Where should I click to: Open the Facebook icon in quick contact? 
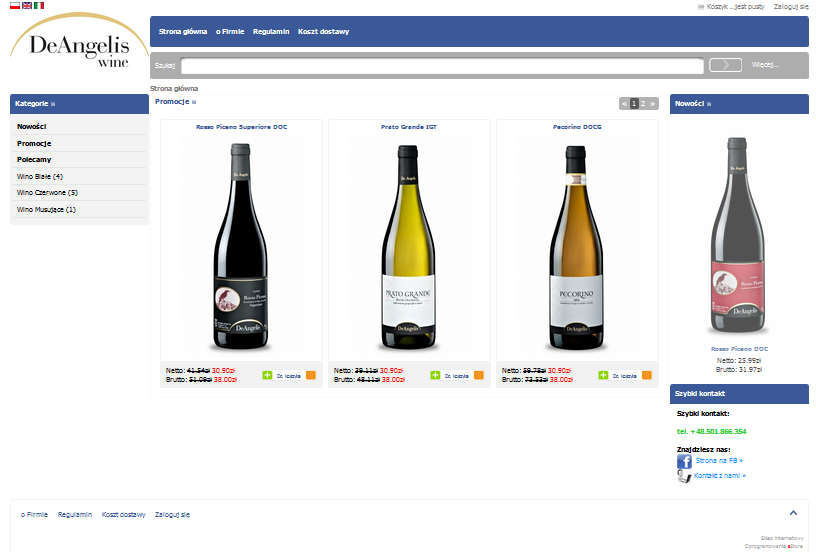(x=684, y=461)
